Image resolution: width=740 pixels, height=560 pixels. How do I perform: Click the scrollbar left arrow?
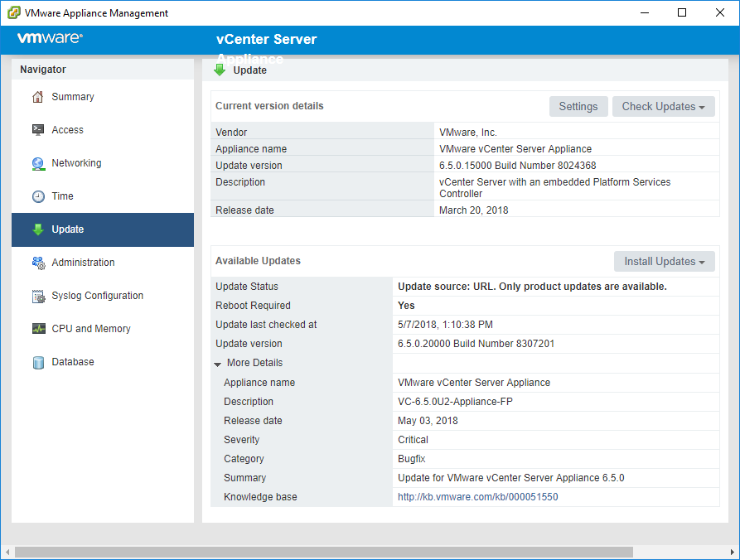click(7, 552)
